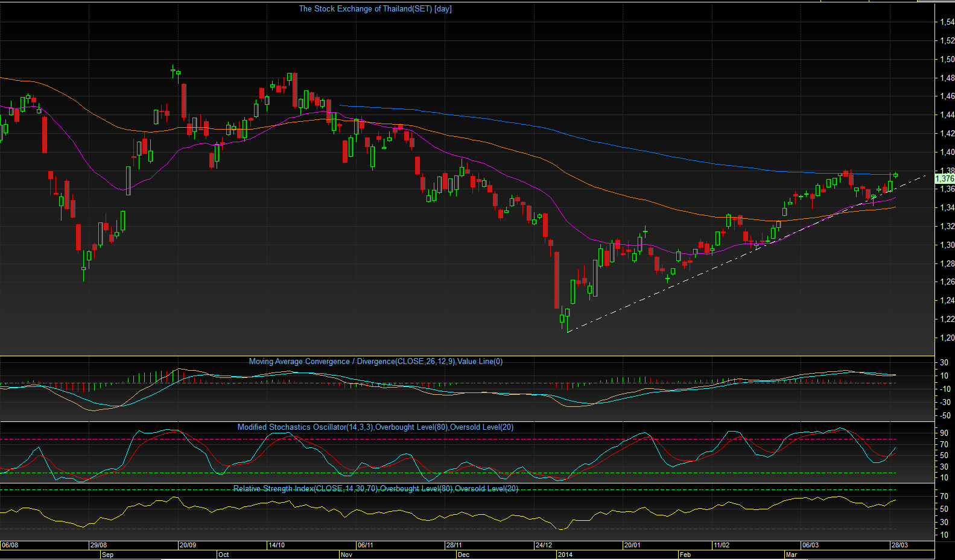
Task: Click the "20/09" date label
Action: tap(188, 545)
